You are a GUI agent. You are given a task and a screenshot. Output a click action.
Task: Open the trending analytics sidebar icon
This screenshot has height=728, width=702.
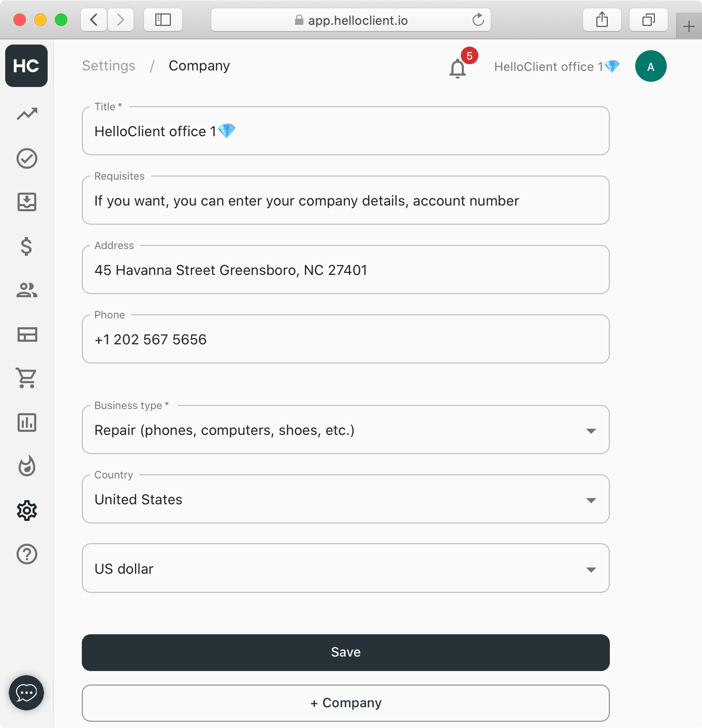[27, 114]
